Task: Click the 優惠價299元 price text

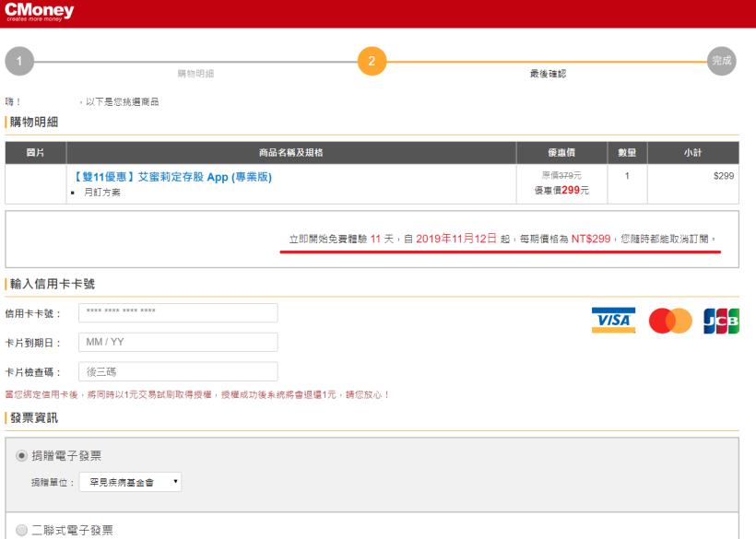Action: [x=561, y=191]
